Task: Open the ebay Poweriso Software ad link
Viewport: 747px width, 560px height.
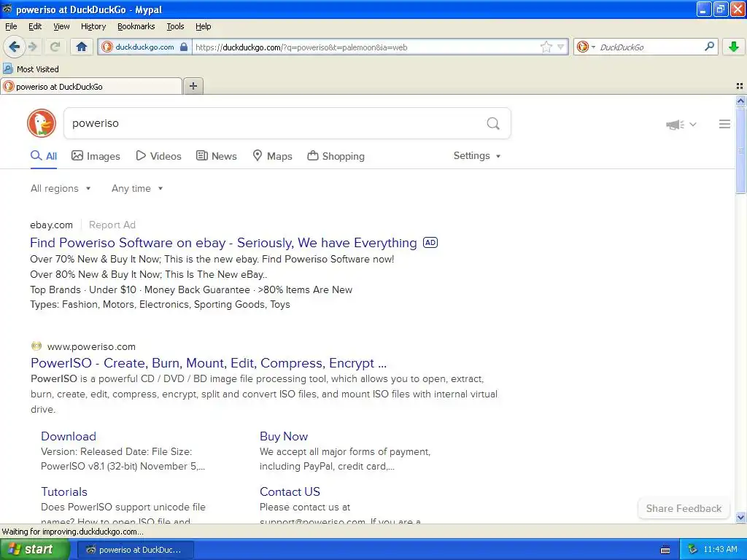Action: 223,243
